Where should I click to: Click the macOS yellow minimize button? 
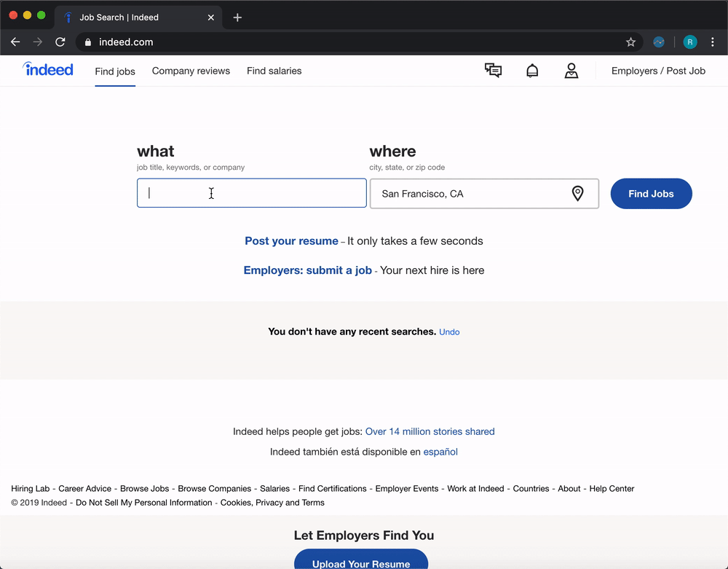(28, 15)
